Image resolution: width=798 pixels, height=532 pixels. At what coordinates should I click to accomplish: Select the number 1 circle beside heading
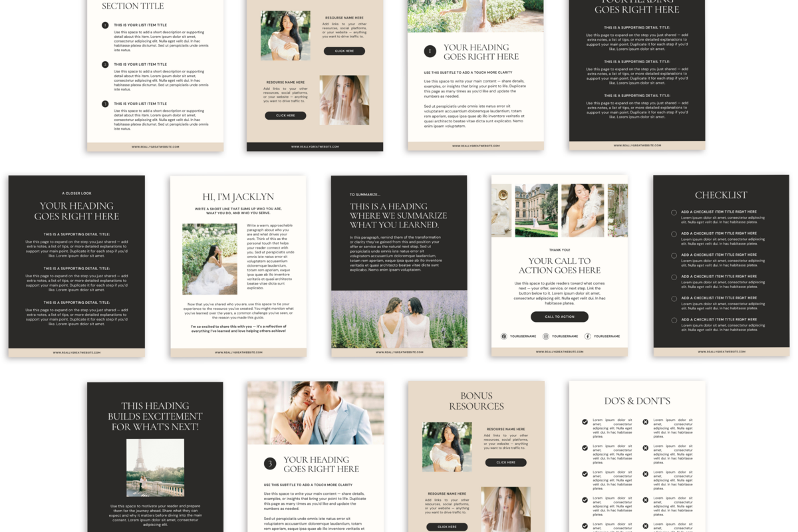coord(430,52)
